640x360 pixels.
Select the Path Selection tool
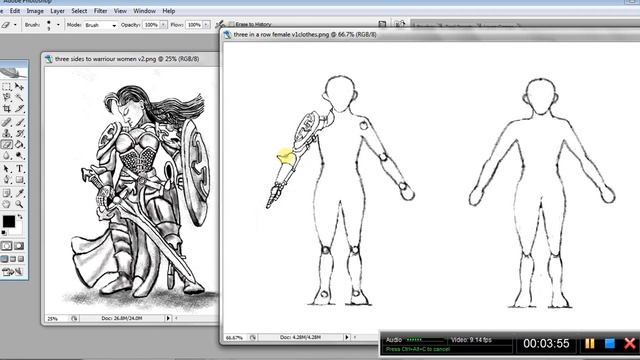coord(7,169)
